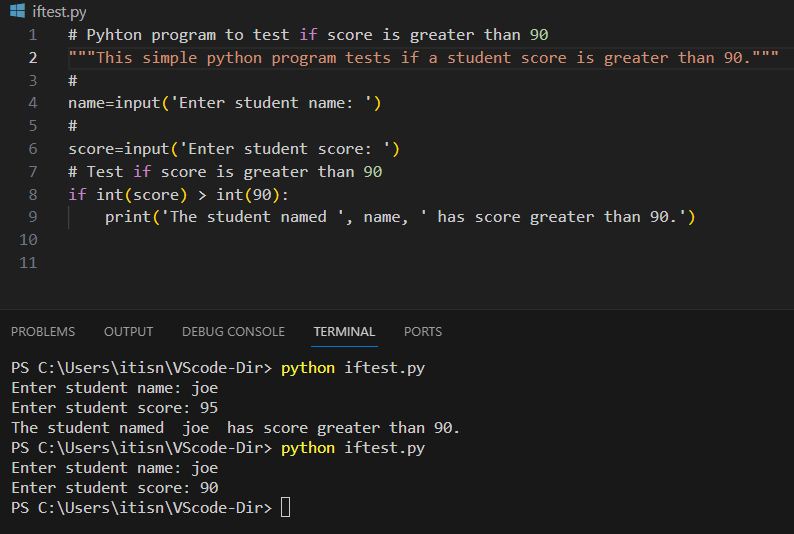Switch to the OUTPUT tab
This screenshot has width=794, height=534.
129,332
